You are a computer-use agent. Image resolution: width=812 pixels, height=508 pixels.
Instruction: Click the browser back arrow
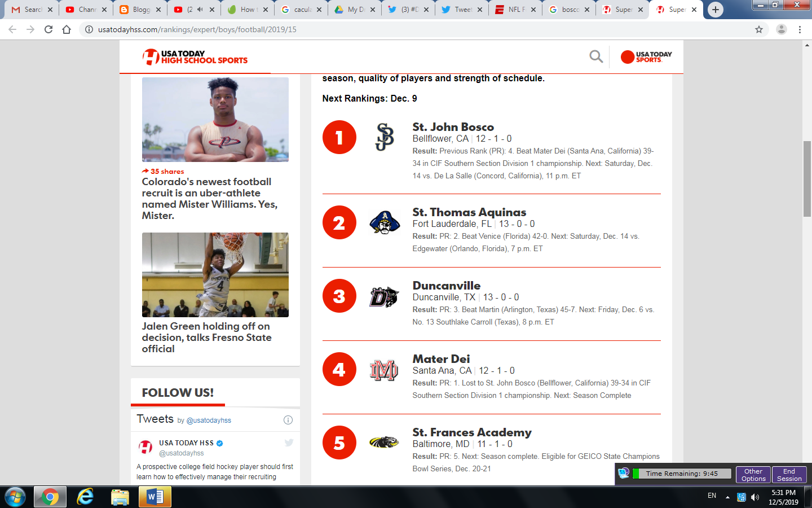(x=12, y=29)
